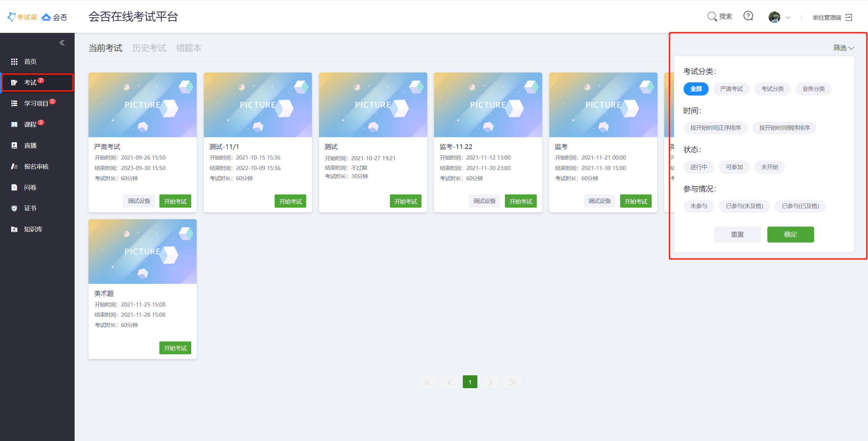
Task: Click 确定 to apply filters
Action: tap(790, 234)
